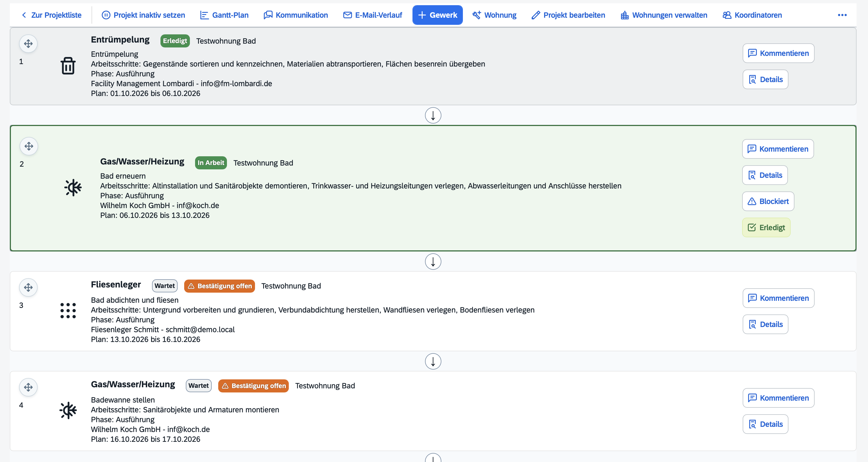This screenshot has width=868, height=462.
Task: Click text 'Plan: 13.10.2026 bis 16.10.2026'
Action: pyautogui.click(x=145, y=340)
